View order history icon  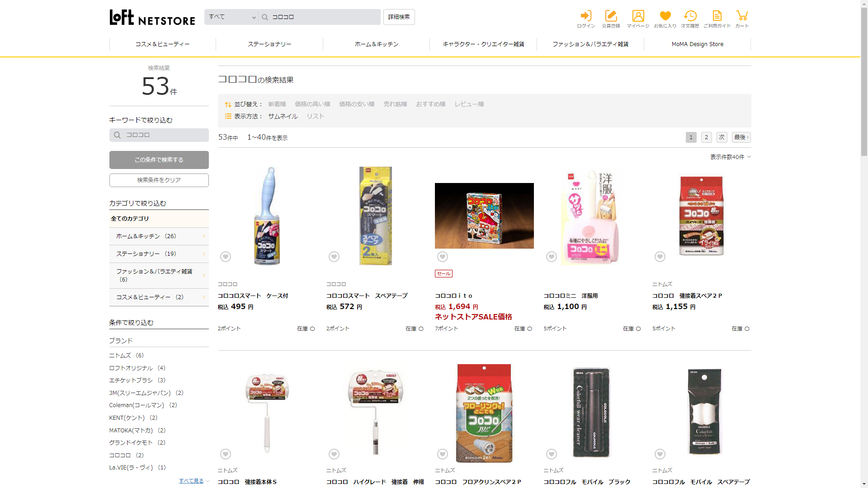click(690, 19)
